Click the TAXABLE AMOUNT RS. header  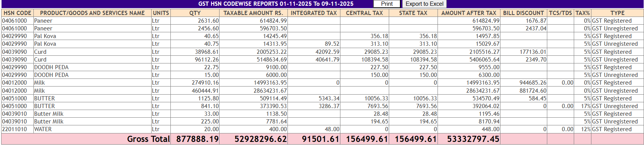(253, 13)
